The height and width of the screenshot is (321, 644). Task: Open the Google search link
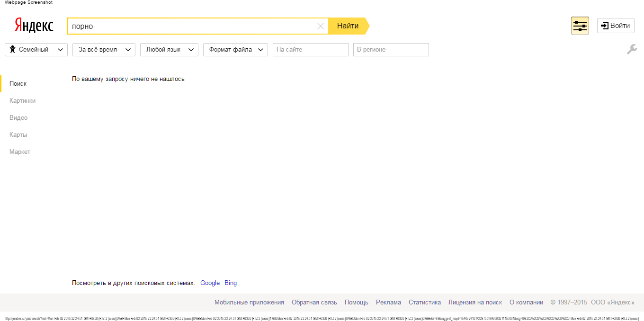[210, 283]
